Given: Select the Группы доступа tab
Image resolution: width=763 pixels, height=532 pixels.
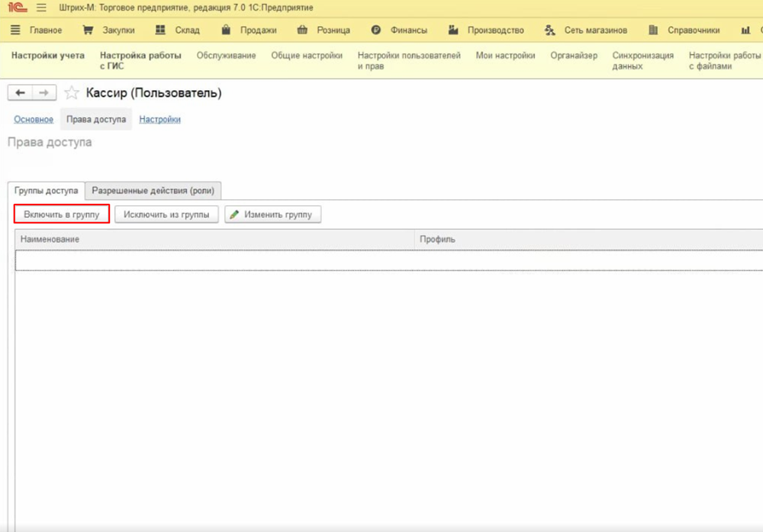Looking at the screenshot, I should point(47,191).
